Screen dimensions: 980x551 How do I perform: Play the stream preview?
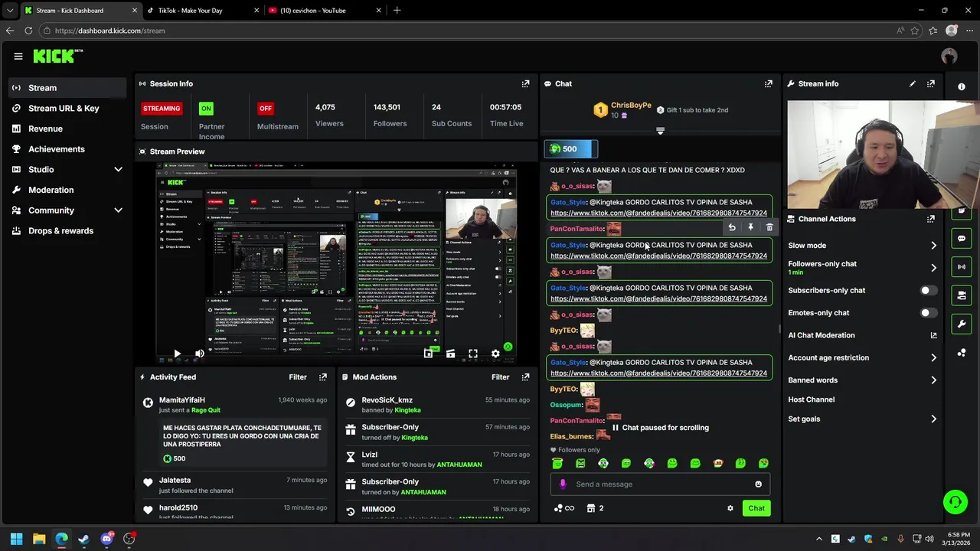click(x=177, y=354)
